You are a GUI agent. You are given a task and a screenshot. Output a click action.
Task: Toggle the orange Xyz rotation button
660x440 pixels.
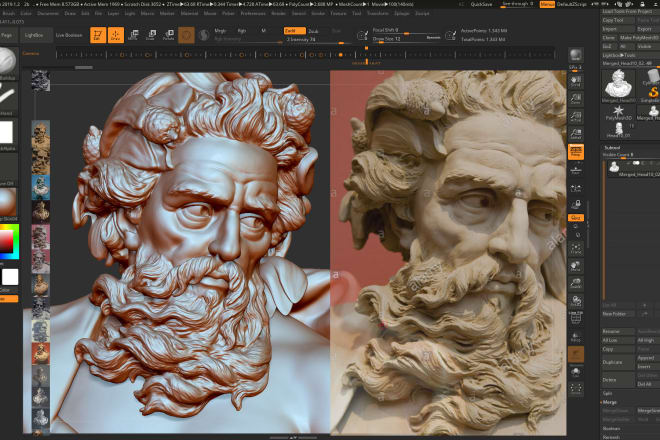(576, 218)
